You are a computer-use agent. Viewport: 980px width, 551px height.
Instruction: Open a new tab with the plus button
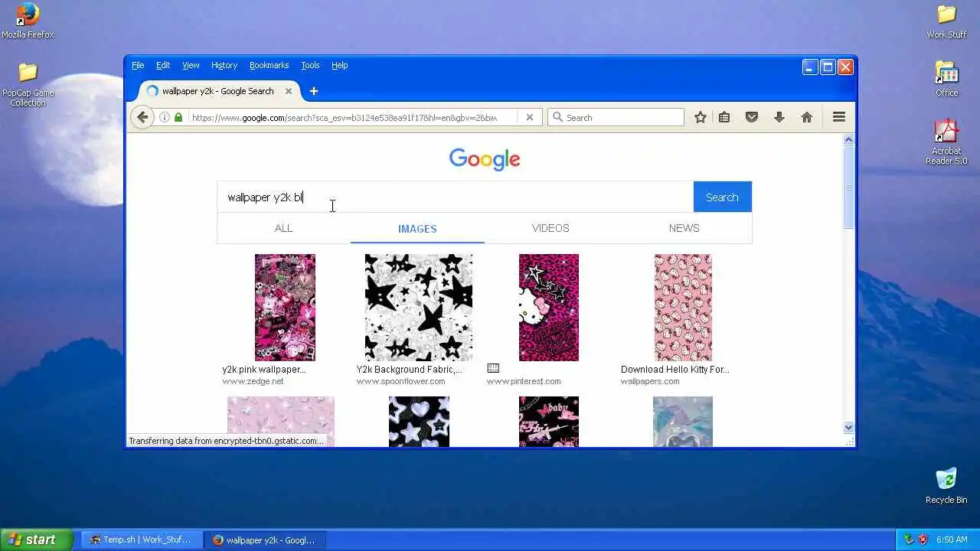[x=313, y=91]
